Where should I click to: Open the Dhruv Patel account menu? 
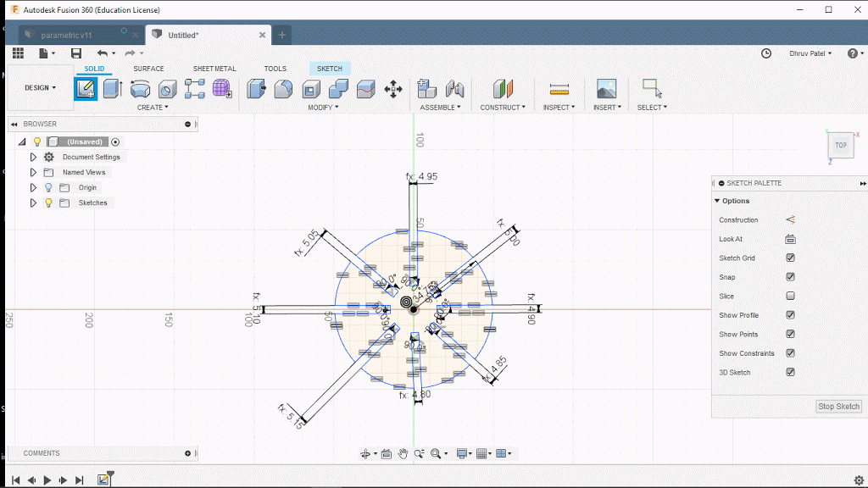pos(810,53)
